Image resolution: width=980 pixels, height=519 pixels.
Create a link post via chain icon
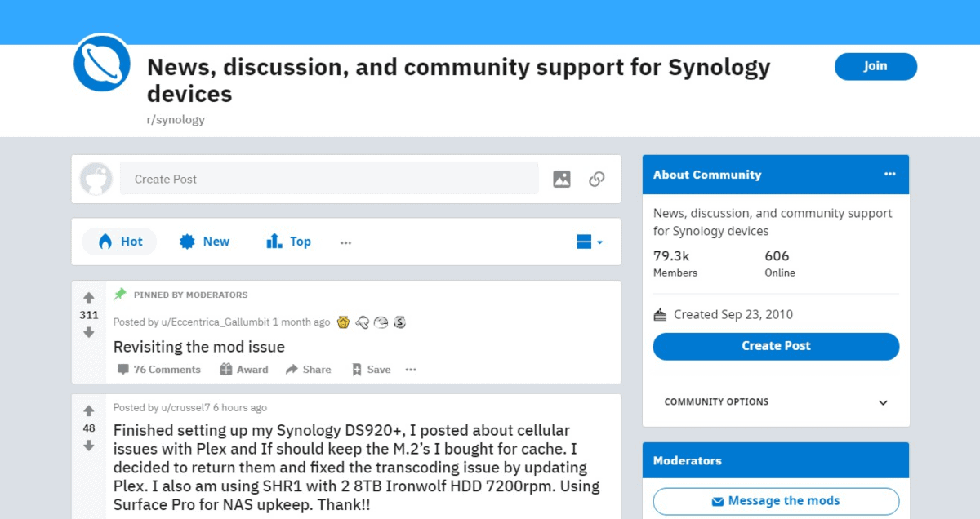pos(597,179)
